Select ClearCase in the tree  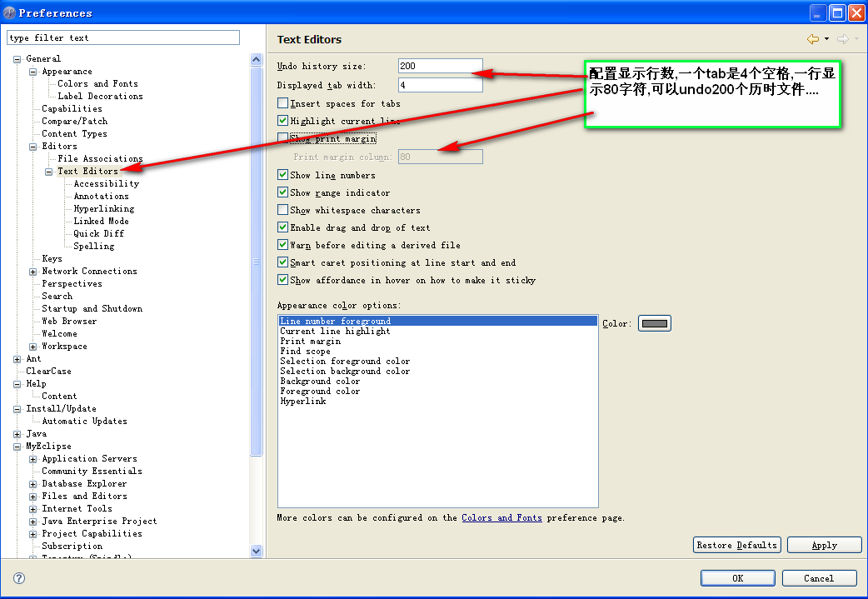click(x=48, y=371)
